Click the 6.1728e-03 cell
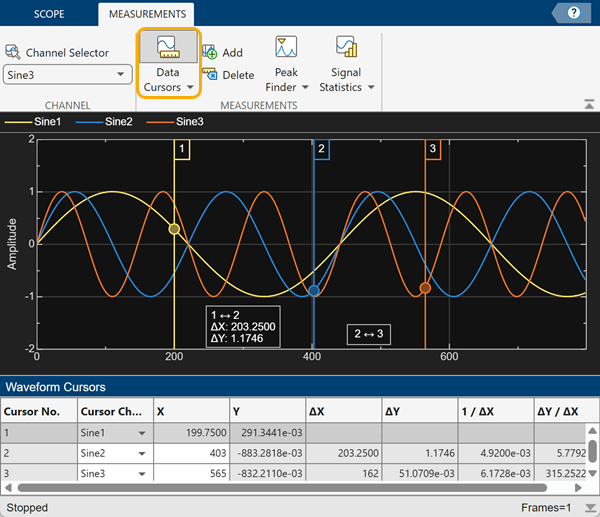This screenshot has height=517, width=600. tap(496, 473)
